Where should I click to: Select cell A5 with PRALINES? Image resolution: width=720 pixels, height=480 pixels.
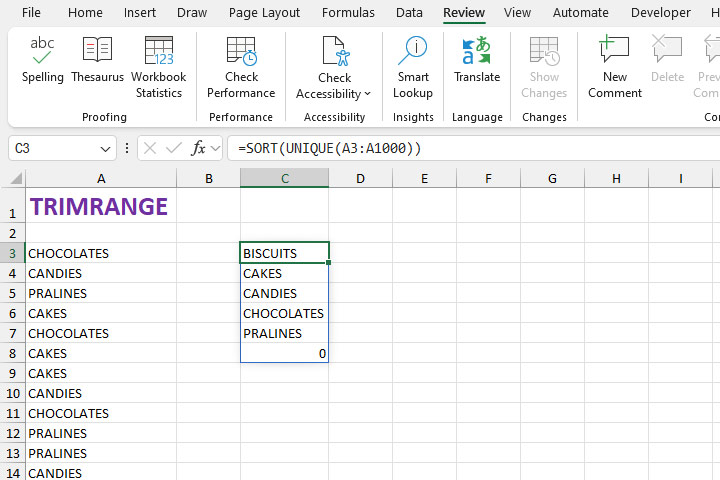[101, 293]
